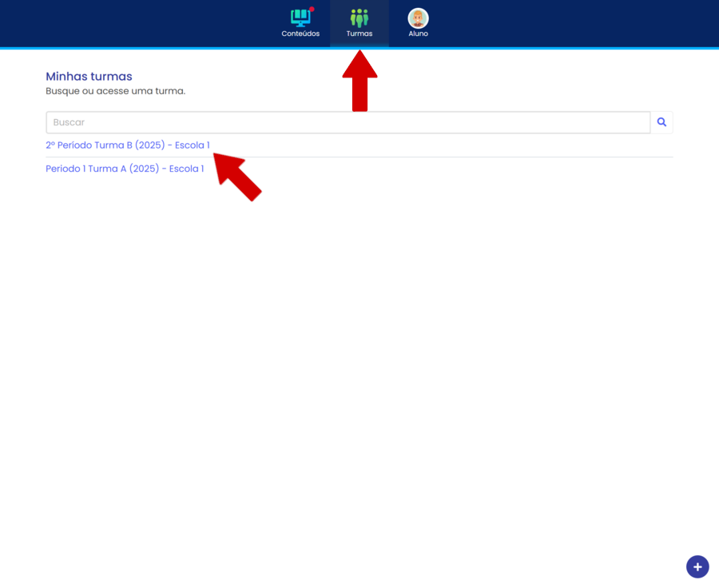Image resolution: width=719 pixels, height=588 pixels.
Task: Select the Aluno text label in navbar
Action: point(418,34)
